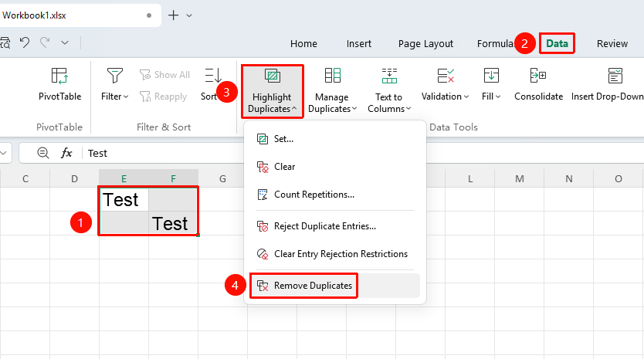
Task: Open the Page Layout tab
Action: pyautogui.click(x=425, y=43)
